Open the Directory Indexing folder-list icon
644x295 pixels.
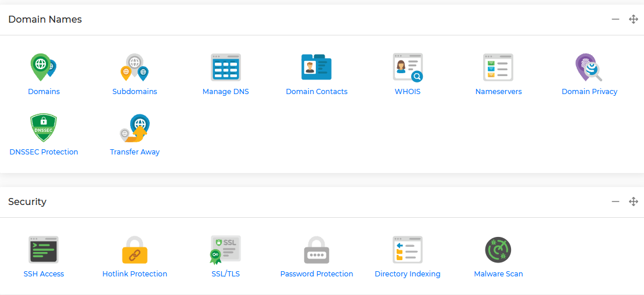point(408,249)
